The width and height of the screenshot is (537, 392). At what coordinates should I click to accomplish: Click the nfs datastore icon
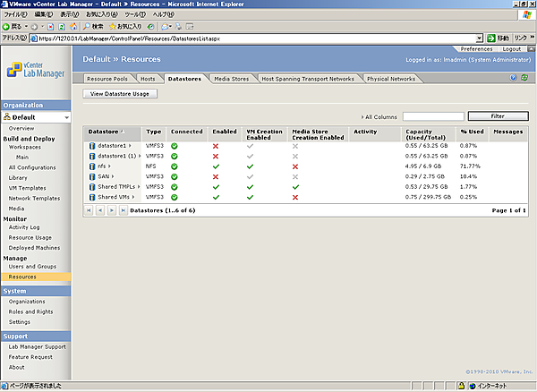[92, 166]
